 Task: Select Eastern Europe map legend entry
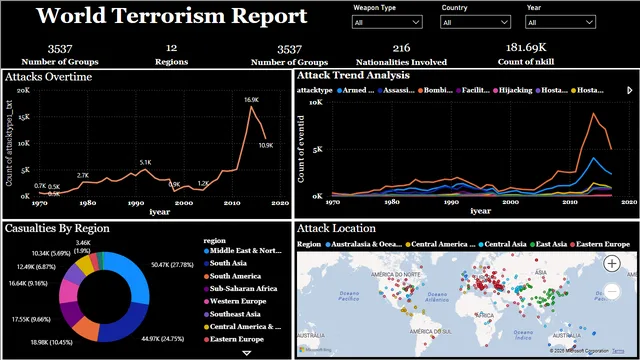600,244
